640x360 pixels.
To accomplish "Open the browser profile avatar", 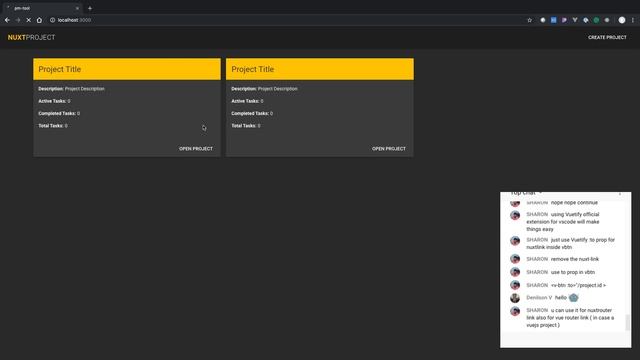I will pyautogui.click(x=622, y=20).
